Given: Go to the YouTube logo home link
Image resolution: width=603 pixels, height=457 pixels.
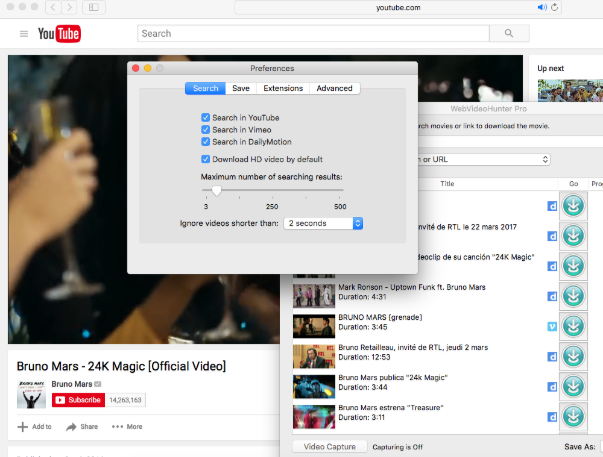Looking at the screenshot, I should coord(59,34).
